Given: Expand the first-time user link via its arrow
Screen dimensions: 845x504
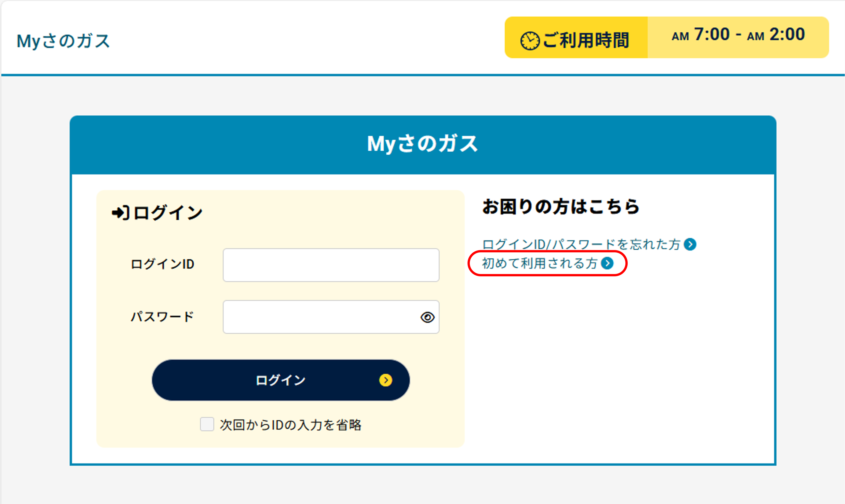Looking at the screenshot, I should [x=608, y=263].
